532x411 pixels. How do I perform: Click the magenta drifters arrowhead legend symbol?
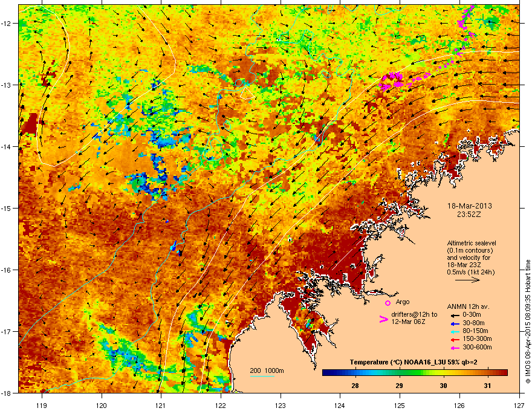[x=384, y=319]
